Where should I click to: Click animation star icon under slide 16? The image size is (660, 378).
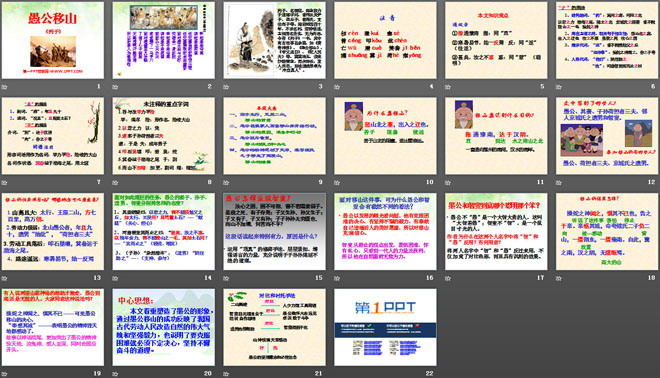pos(337,278)
